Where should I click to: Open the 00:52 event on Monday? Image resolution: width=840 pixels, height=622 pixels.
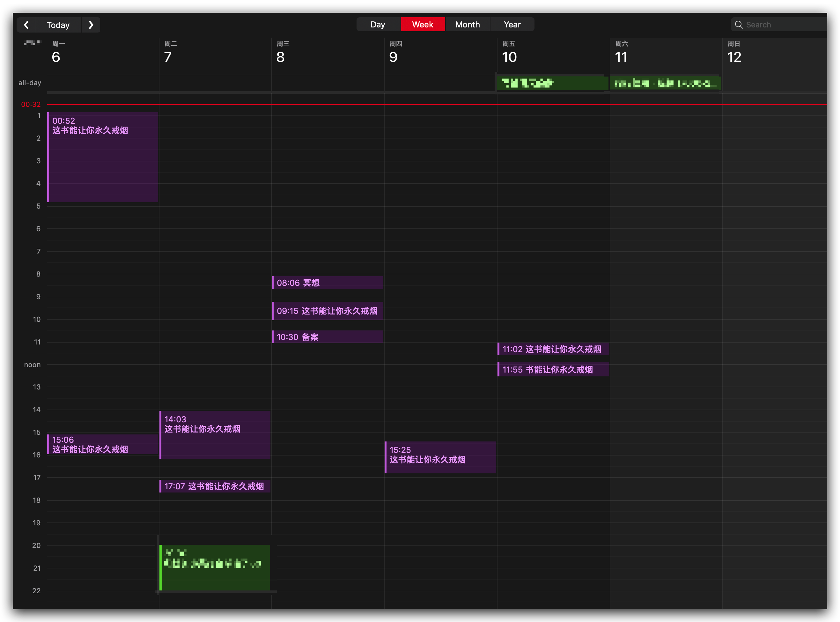102,157
